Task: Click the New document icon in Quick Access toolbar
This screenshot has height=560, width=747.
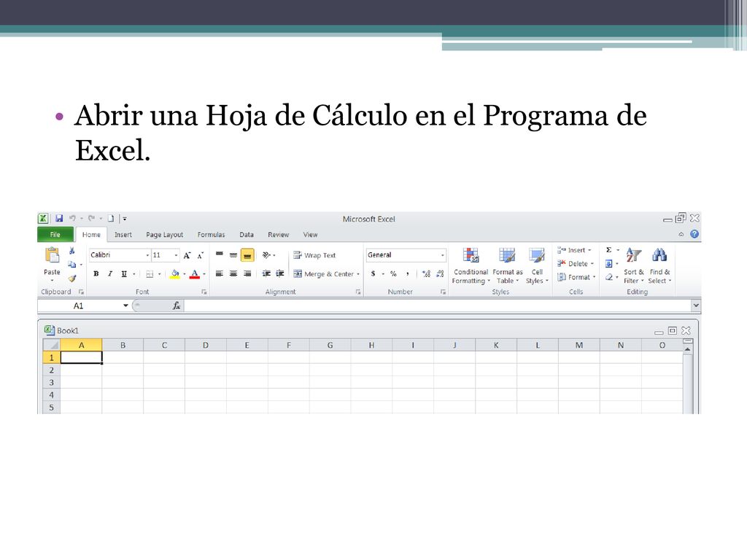Action: click(111, 219)
